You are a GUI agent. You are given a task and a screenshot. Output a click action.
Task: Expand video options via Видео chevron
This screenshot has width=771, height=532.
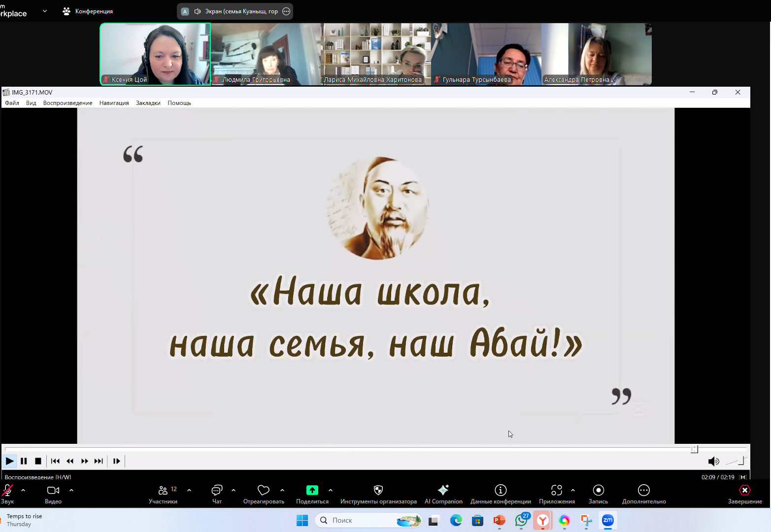[71, 491]
